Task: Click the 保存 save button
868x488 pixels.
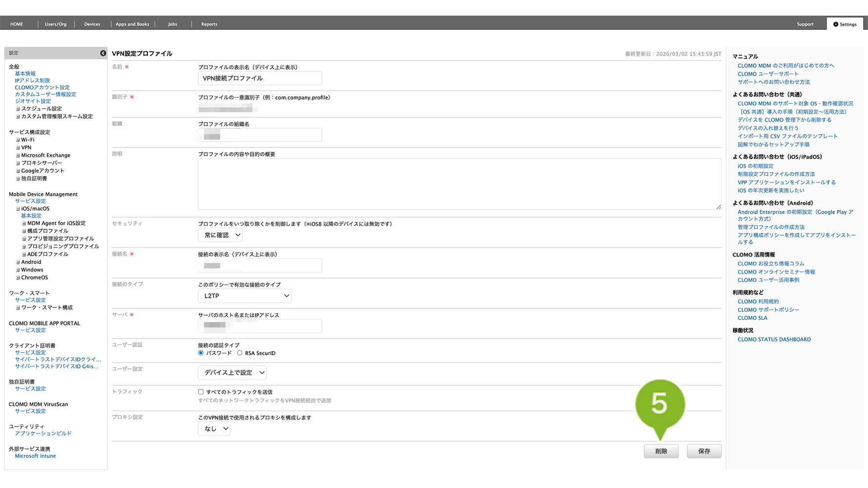Action: pos(703,451)
